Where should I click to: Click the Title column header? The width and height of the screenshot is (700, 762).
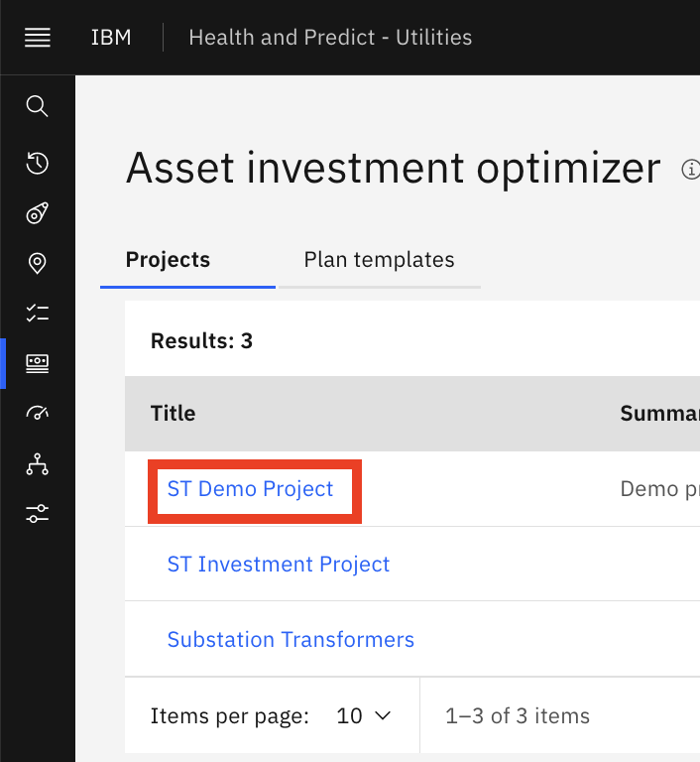(x=173, y=414)
